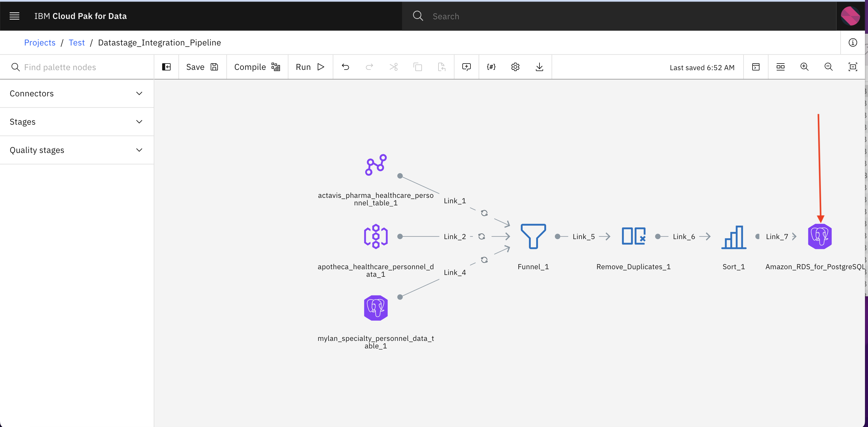Zoom out on the canvas
Image resolution: width=868 pixels, height=427 pixels.
click(x=828, y=67)
